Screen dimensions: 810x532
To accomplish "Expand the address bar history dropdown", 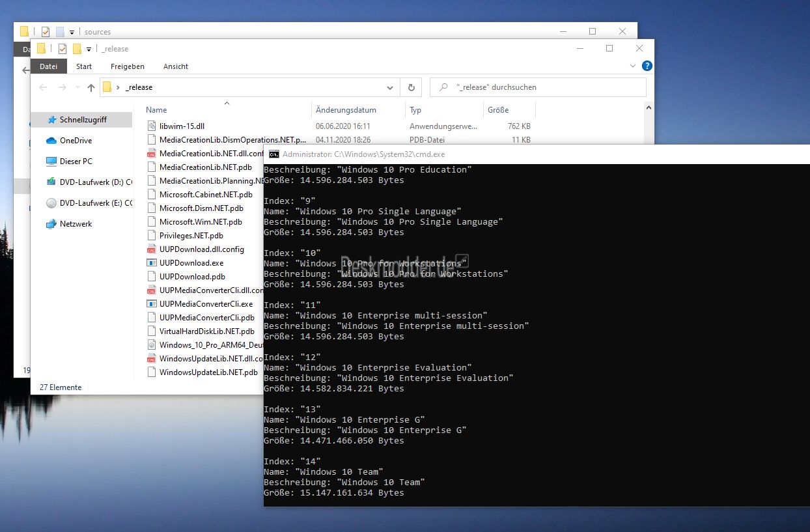I will (390, 87).
